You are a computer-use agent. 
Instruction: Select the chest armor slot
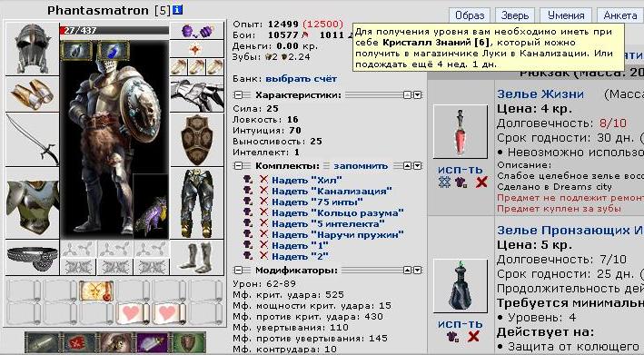(x=33, y=203)
